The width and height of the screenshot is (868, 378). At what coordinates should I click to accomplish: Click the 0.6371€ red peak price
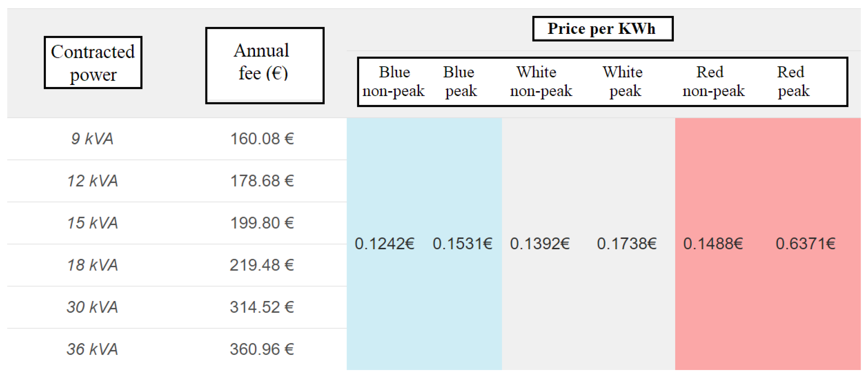point(805,244)
